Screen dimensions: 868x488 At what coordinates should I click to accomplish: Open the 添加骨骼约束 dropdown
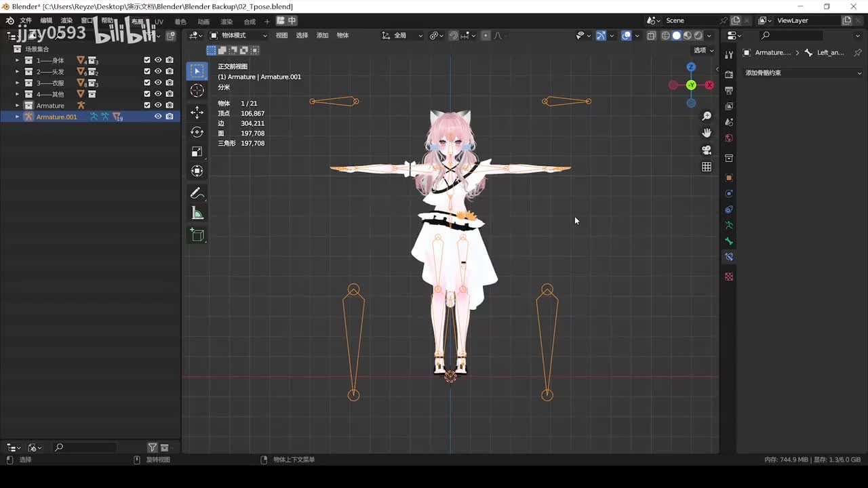(x=803, y=73)
